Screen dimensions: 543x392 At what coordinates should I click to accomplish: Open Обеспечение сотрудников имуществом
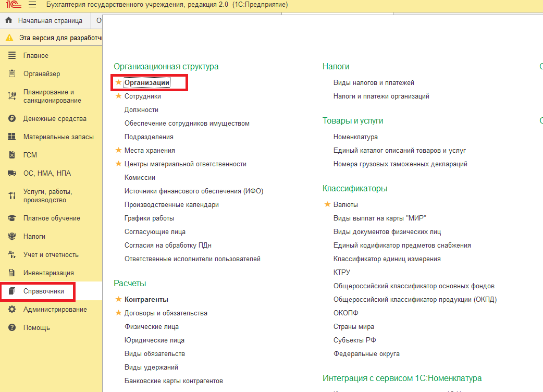187,123
